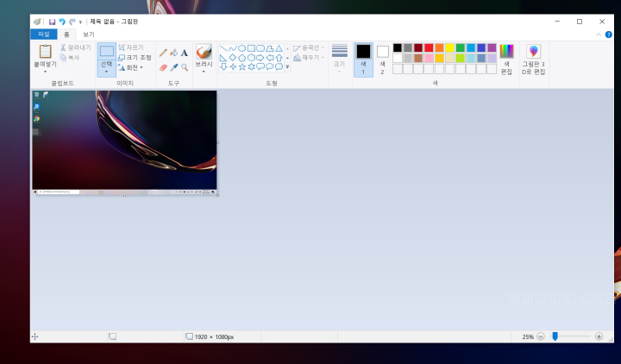Click the zoom in plus button
This screenshot has width=621, height=364.
click(599, 336)
